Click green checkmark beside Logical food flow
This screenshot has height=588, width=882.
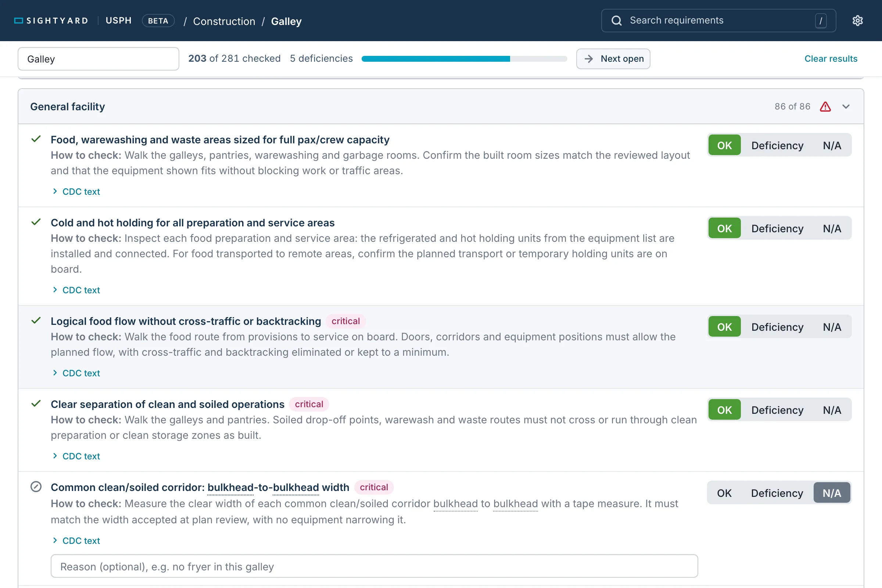coord(36,320)
